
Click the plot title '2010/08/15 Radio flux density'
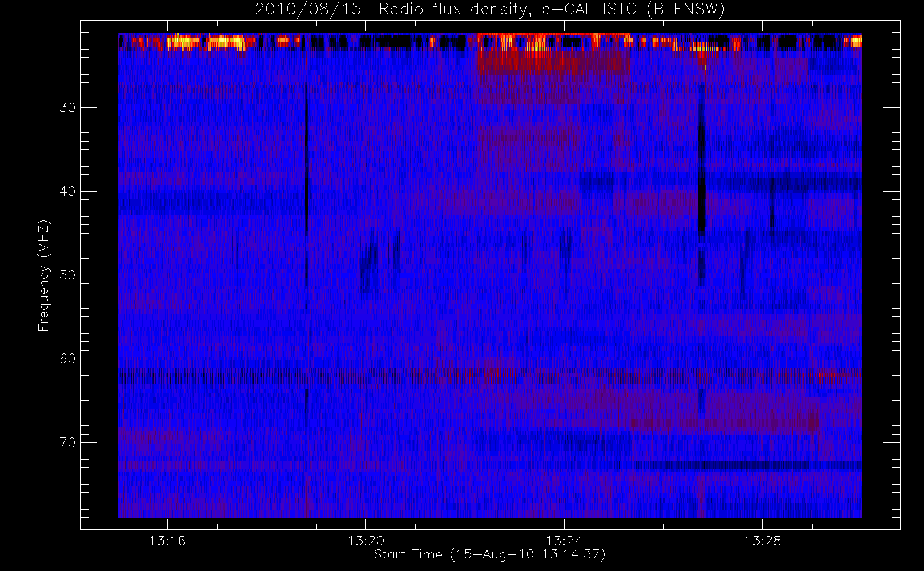pyautogui.click(x=490, y=10)
